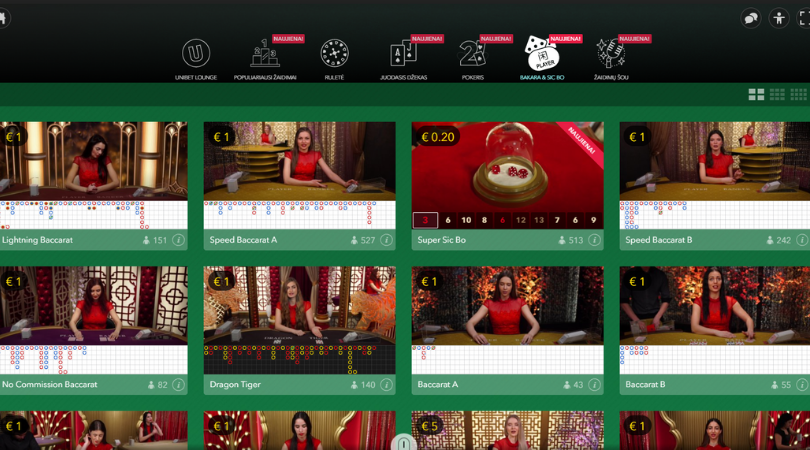Show info for Baccarat B
This screenshot has width=810, height=450.
(x=802, y=385)
